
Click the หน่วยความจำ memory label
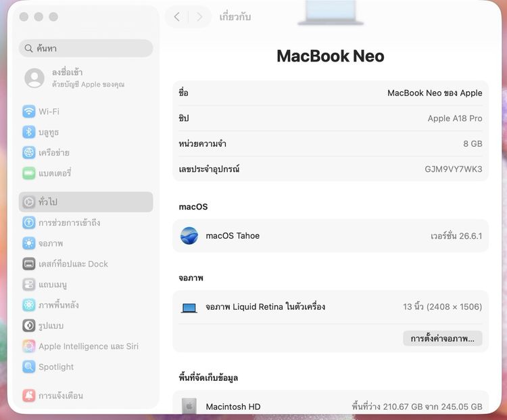pyautogui.click(x=202, y=143)
